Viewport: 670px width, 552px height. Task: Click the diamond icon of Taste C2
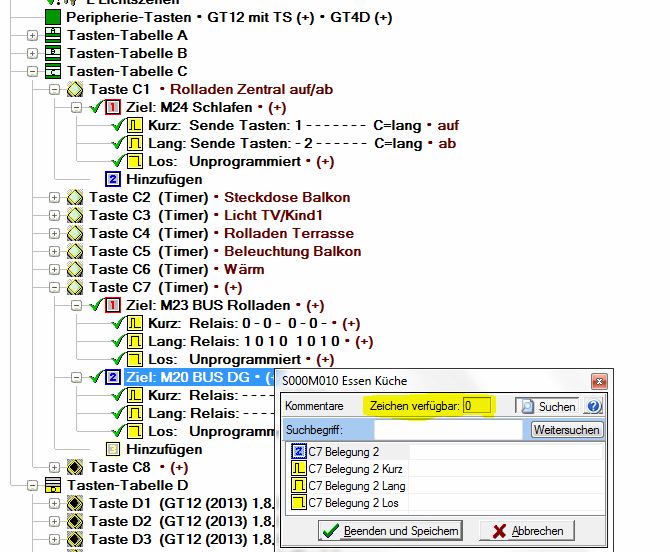[x=75, y=198]
